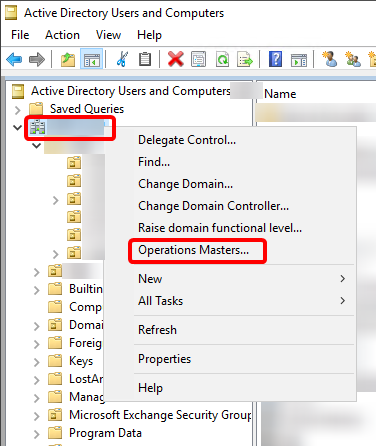376x446 pixels.
Task: Choose Find... from context menu
Action: [x=154, y=162]
